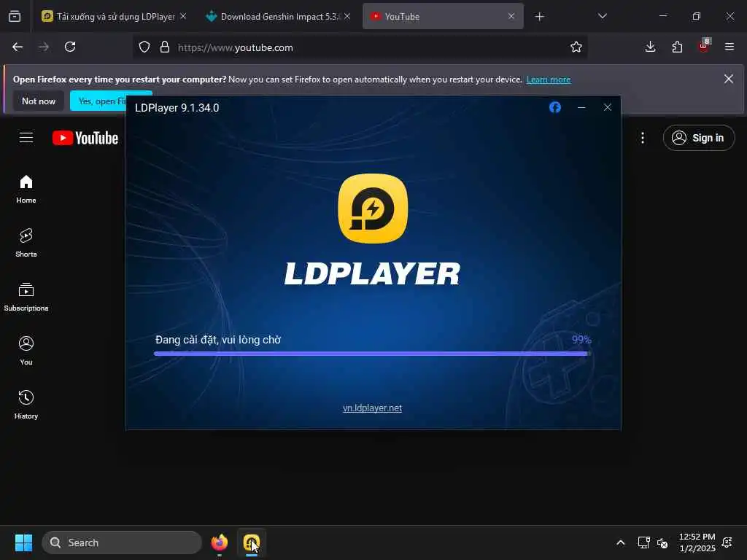Click the taskbar Search box

point(122,542)
